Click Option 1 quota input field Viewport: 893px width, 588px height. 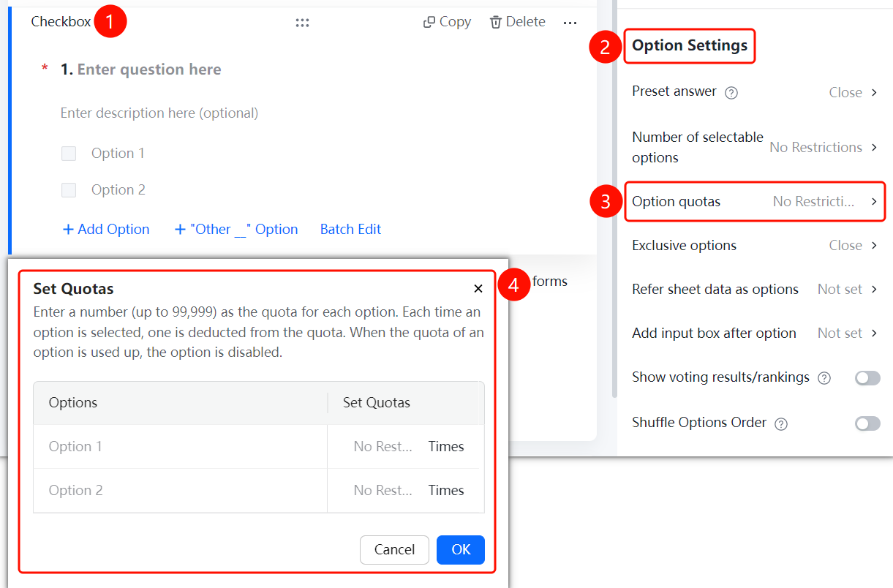(x=383, y=446)
